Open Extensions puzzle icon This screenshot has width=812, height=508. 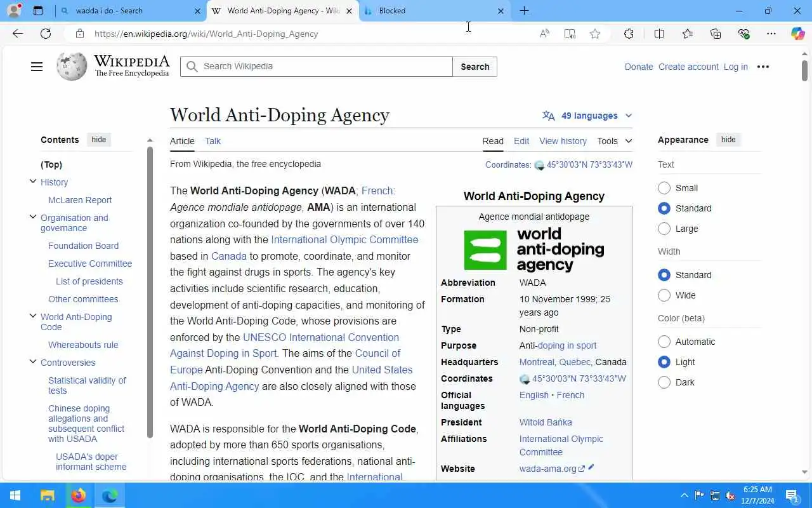point(629,34)
